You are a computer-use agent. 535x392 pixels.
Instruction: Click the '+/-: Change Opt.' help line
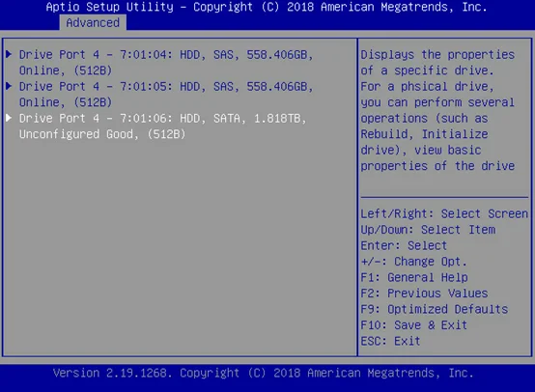point(413,262)
